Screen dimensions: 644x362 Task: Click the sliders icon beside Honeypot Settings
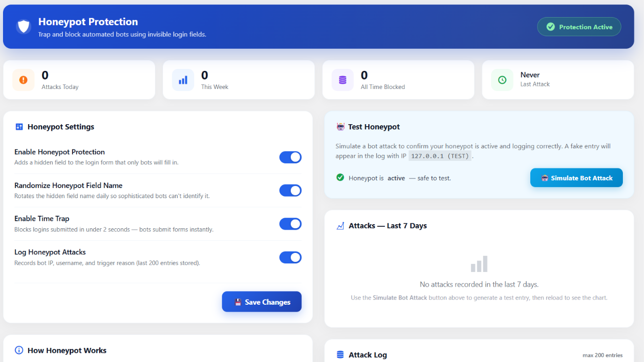pyautogui.click(x=19, y=127)
